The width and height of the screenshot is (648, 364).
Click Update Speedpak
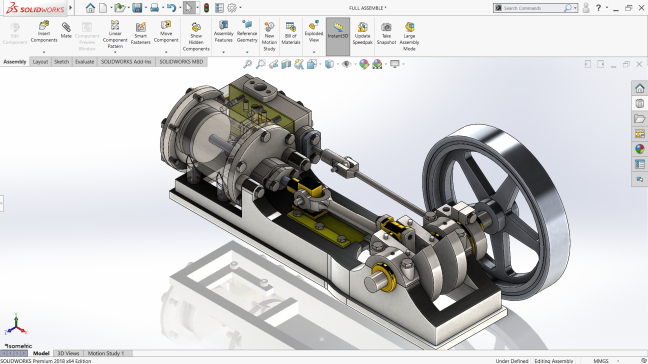click(x=362, y=33)
